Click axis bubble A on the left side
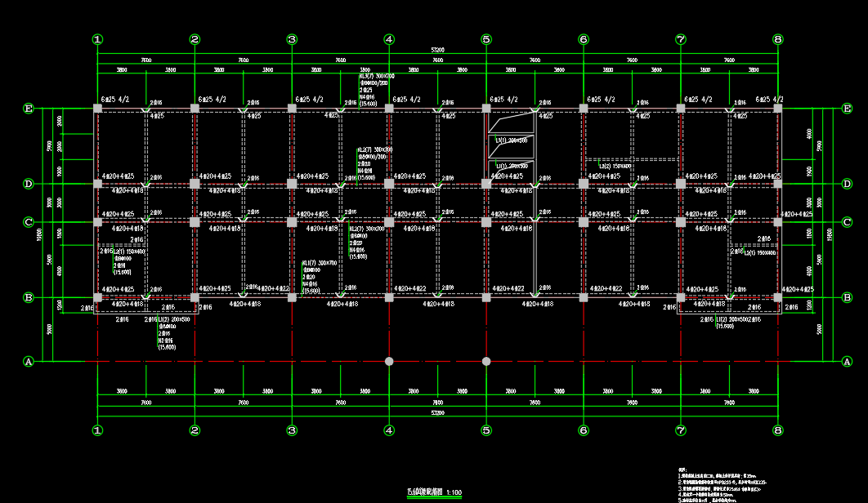 (x=29, y=362)
